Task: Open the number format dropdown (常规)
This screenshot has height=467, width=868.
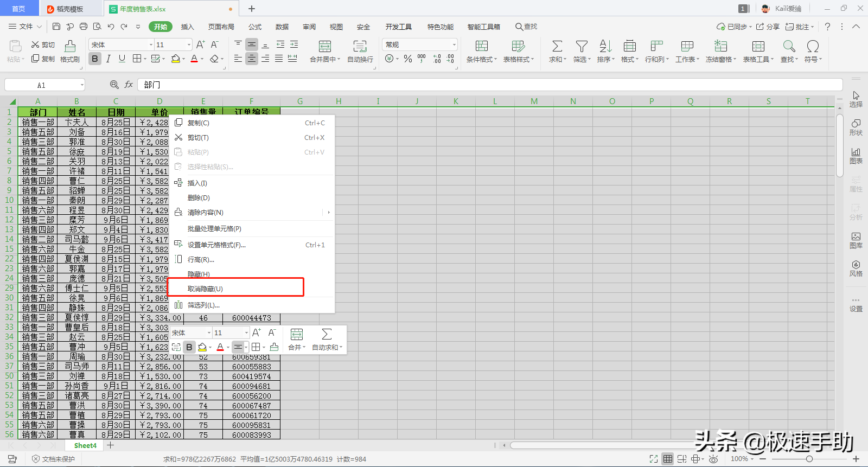Action: (454, 44)
